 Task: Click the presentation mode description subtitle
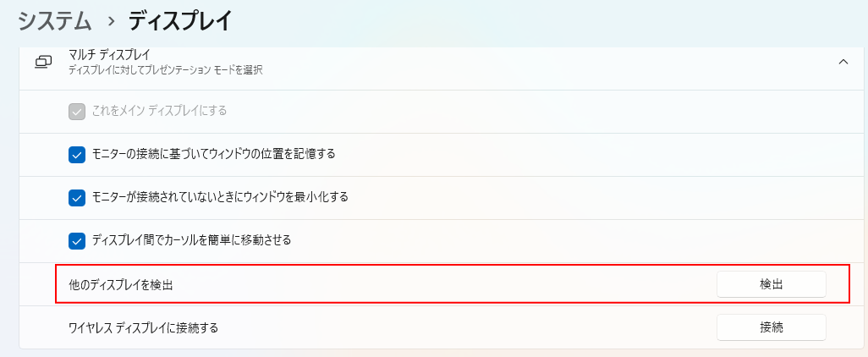[165, 70]
